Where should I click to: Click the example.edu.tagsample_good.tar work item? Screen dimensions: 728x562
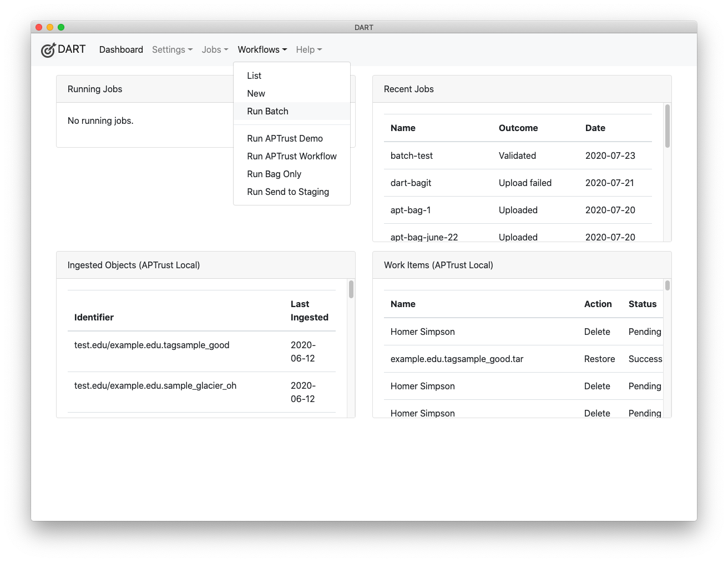click(457, 359)
